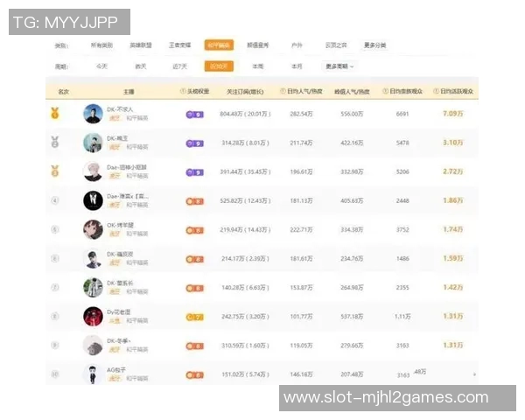Viewport: 525px width, 420px height.
Task: Click the 峰值人气/热度 column header
Action: [352, 91]
